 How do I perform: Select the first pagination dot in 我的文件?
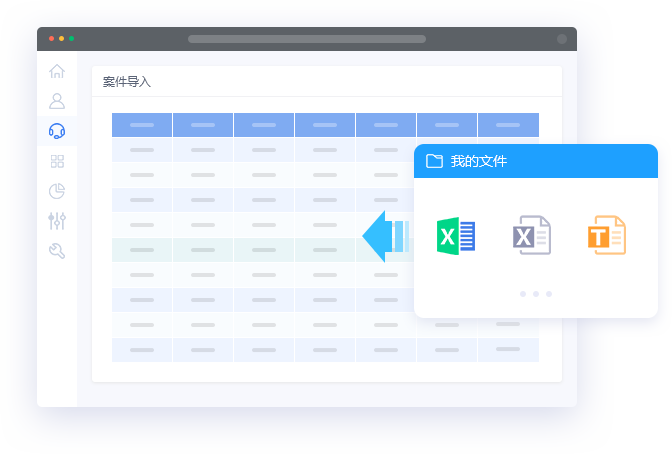[x=523, y=294]
